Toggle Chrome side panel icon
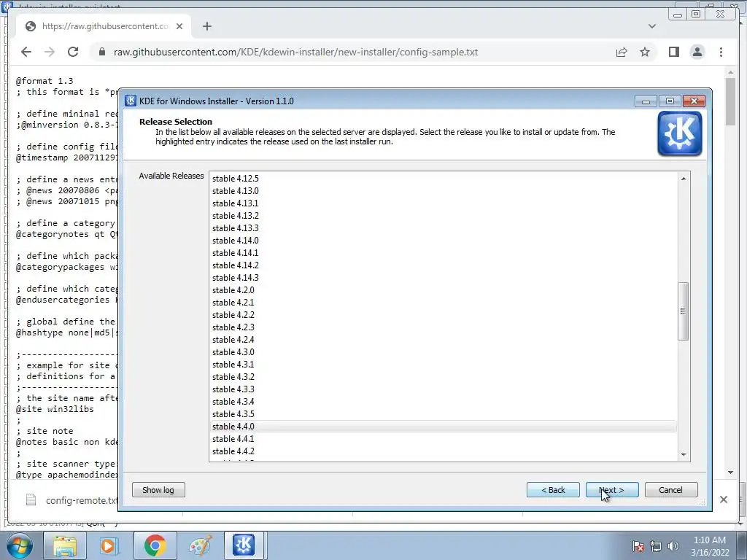This screenshot has height=560, width=747. (x=673, y=52)
